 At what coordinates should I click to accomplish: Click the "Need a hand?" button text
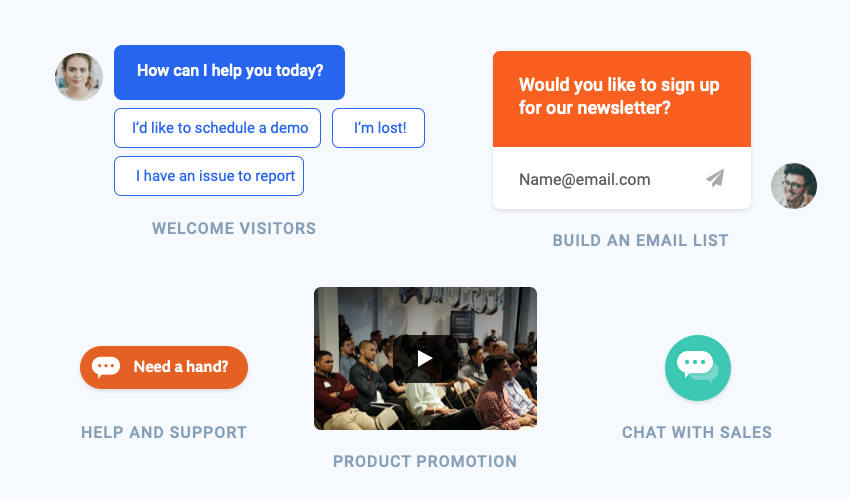pos(181,367)
